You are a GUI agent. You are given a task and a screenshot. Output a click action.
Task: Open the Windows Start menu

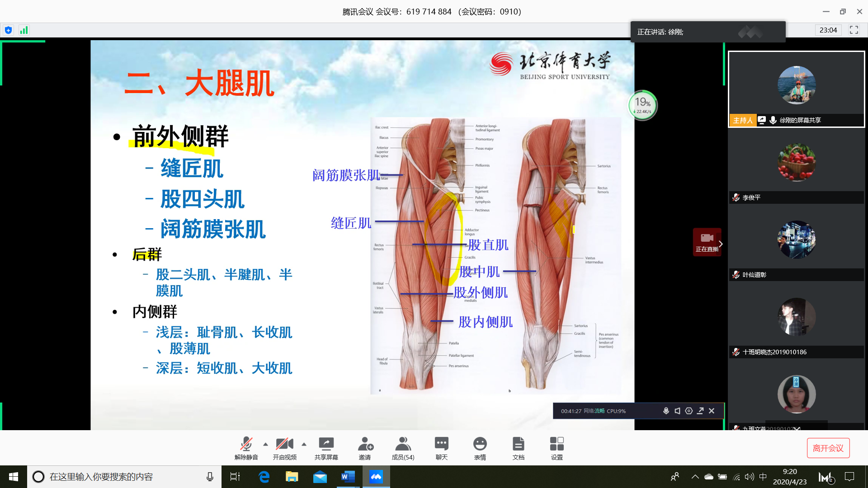pos(13,476)
